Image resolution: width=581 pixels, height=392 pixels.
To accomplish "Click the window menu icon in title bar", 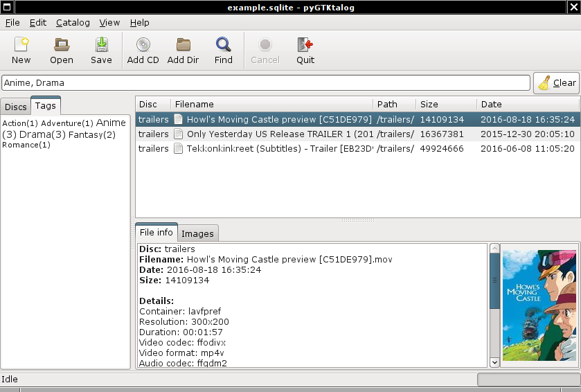I will pos(7,7).
